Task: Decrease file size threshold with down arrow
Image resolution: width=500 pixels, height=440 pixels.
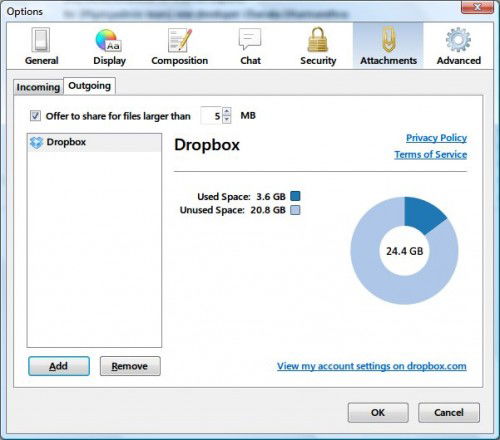Action: (227, 119)
